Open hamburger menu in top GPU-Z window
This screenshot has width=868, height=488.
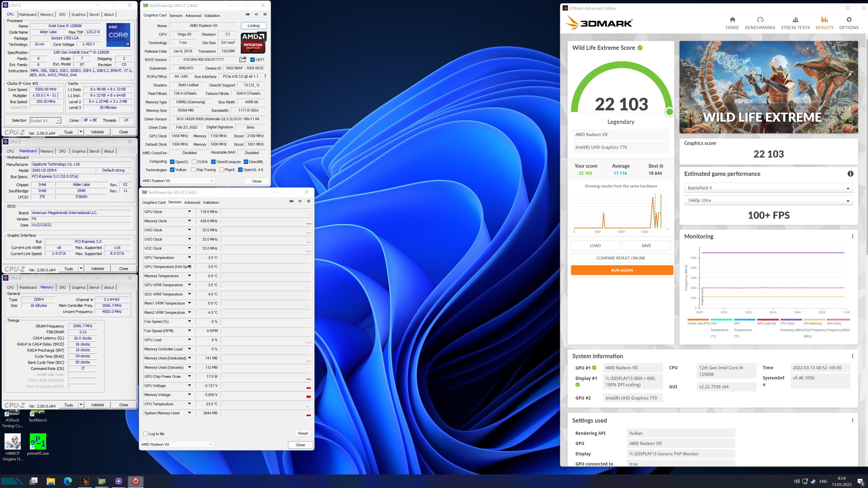coord(265,14)
